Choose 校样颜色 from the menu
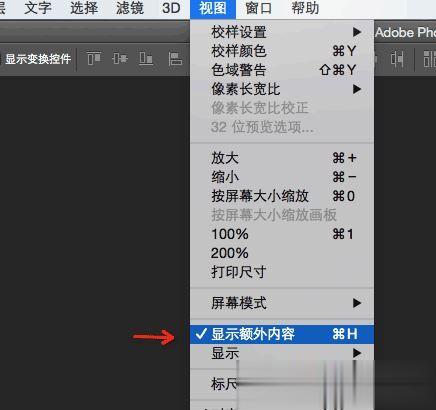The width and height of the screenshot is (436, 410). pos(282,51)
